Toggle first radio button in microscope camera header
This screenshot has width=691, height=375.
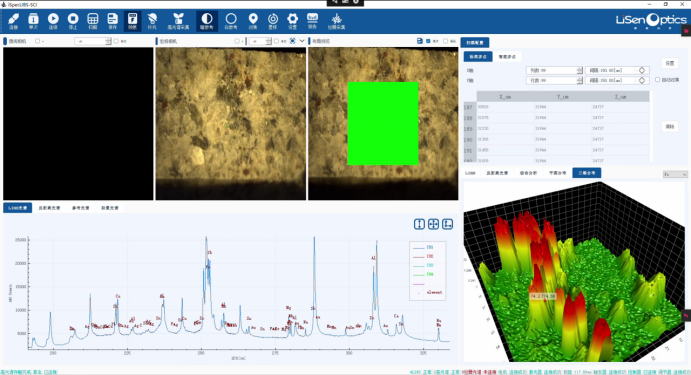tap(37, 41)
